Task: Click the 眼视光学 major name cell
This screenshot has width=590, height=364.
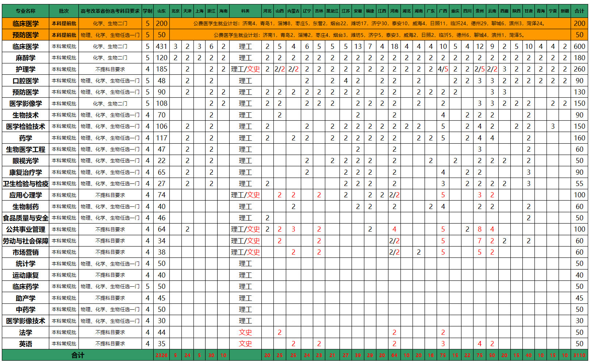Action: click(x=26, y=160)
